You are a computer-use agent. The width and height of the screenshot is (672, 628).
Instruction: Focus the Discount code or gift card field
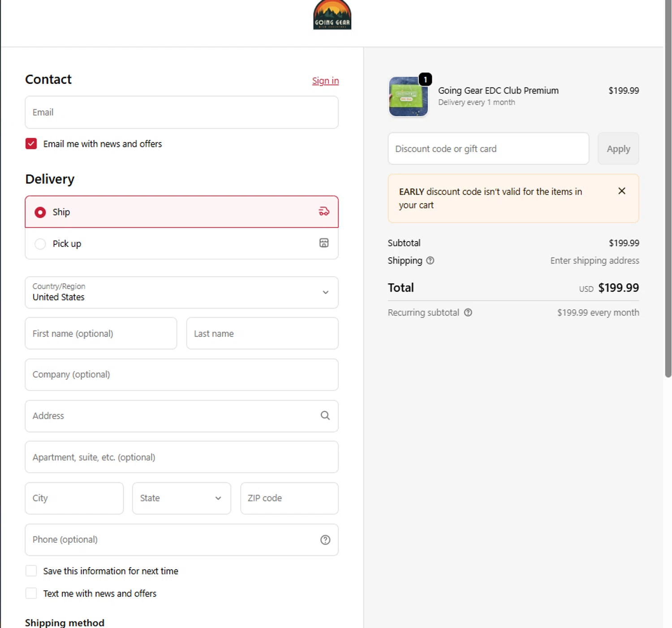click(488, 148)
